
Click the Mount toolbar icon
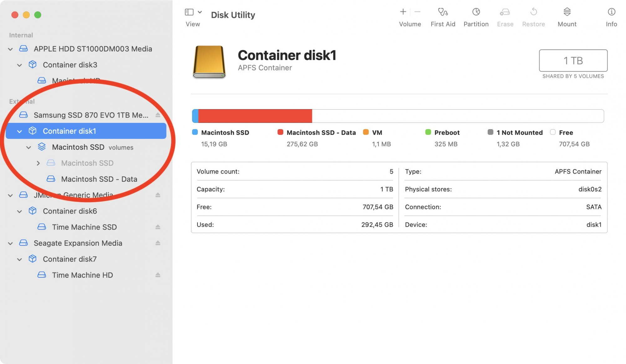567,12
